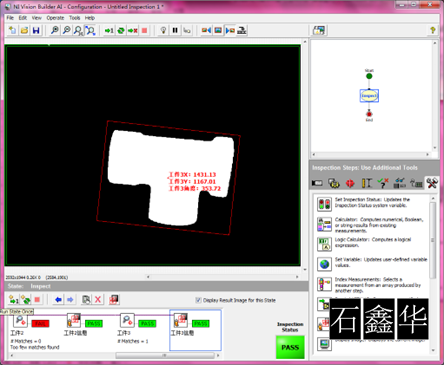Run the inspection in loop from main toolbar
The height and width of the screenshot is (365, 444).
point(121,30)
